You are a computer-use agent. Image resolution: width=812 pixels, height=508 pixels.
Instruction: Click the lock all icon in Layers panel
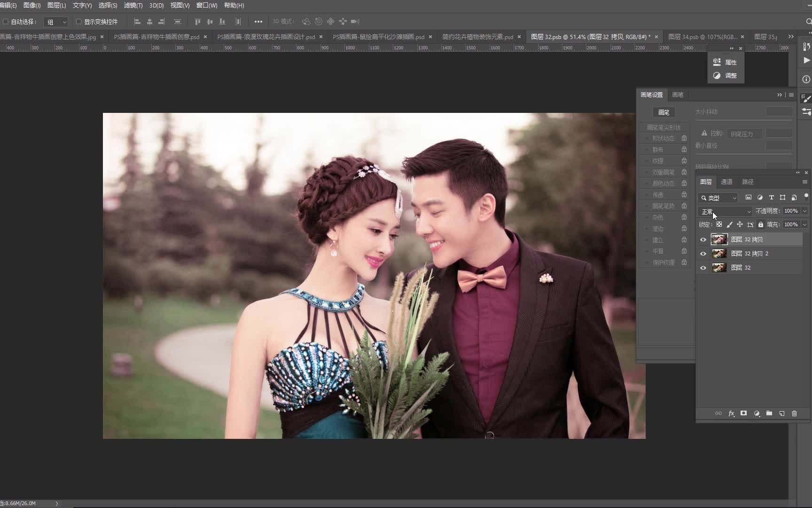761,225
